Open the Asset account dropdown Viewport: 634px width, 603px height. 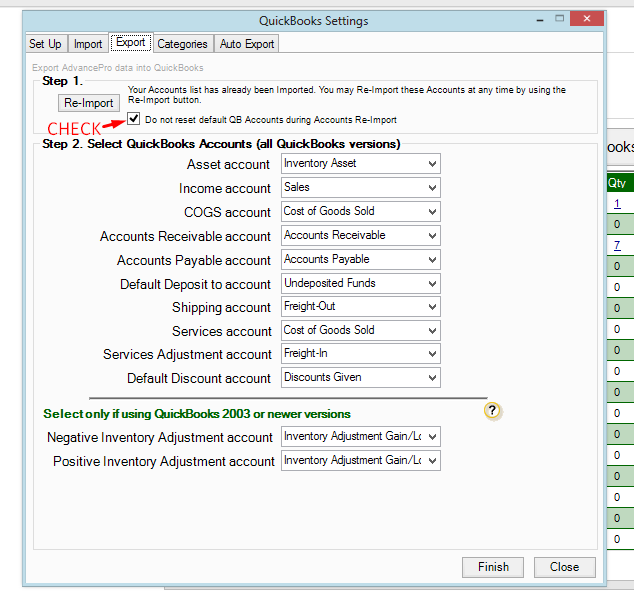(x=360, y=163)
